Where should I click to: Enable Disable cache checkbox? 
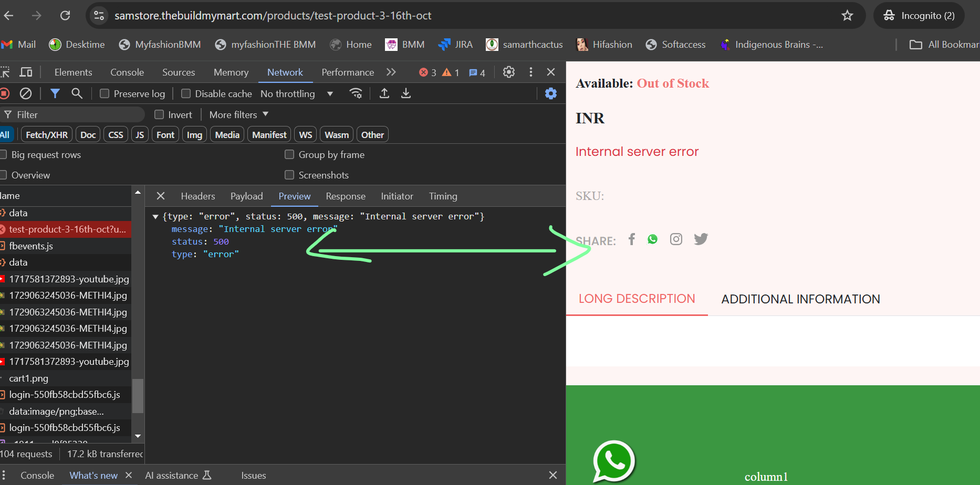[186, 93]
